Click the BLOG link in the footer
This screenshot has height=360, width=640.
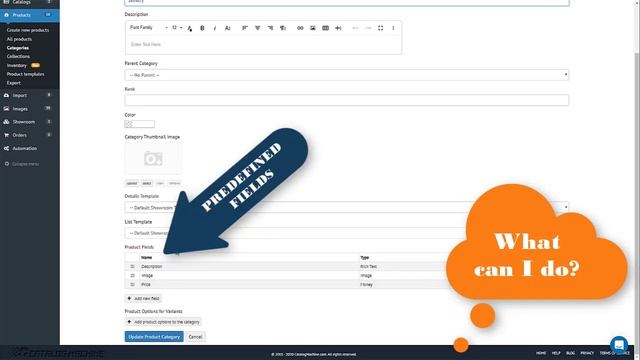[571, 353]
